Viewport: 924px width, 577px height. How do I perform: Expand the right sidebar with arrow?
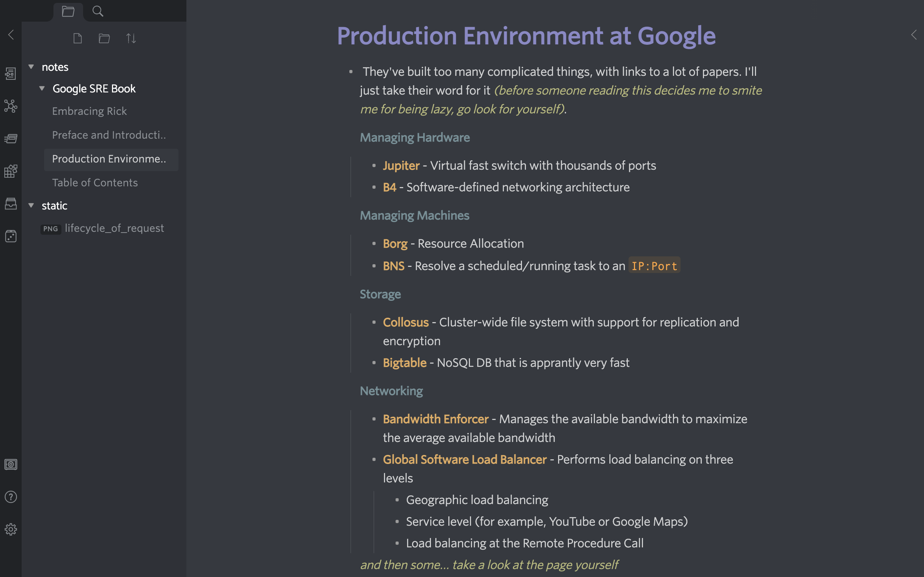pyautogui.click(x=914, y=35)
